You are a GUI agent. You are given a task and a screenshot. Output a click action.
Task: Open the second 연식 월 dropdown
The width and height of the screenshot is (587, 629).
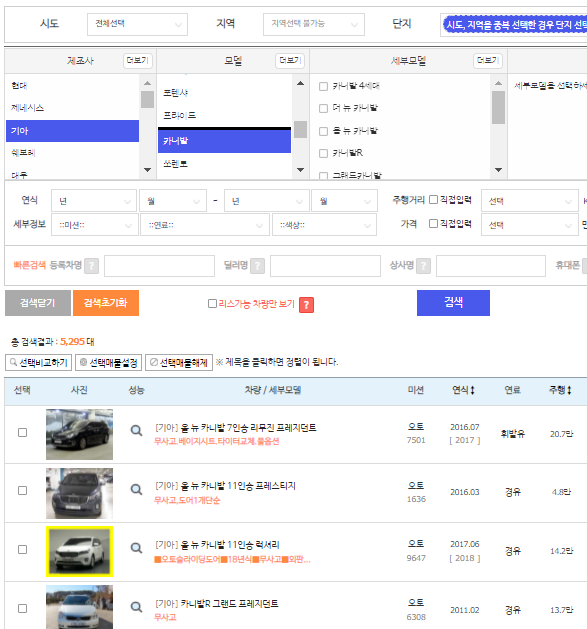344,201
